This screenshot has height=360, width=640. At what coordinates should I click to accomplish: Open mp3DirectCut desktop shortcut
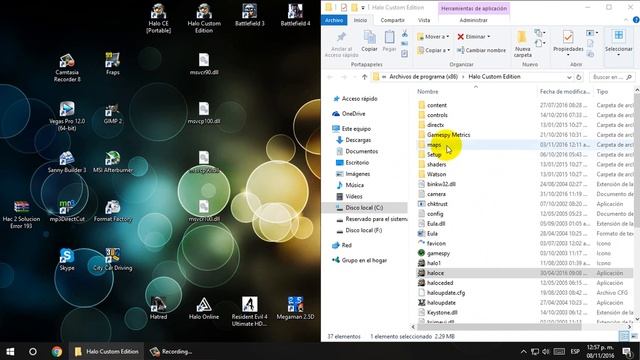coord(67,211)
